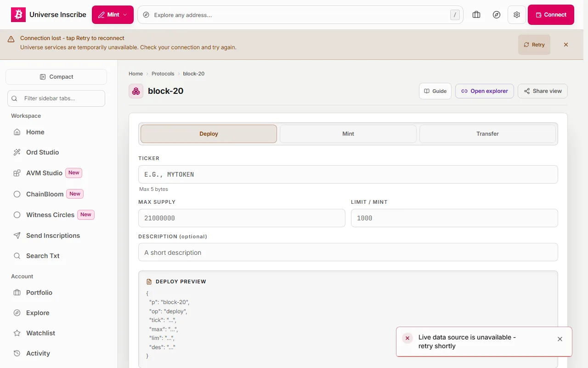
Task: Open the compass explore icon in header
Action: 497,15
